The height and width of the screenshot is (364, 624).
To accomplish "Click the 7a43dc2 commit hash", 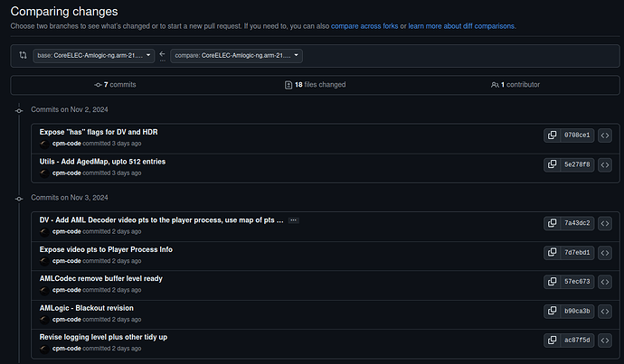I will tap(577, 223).
